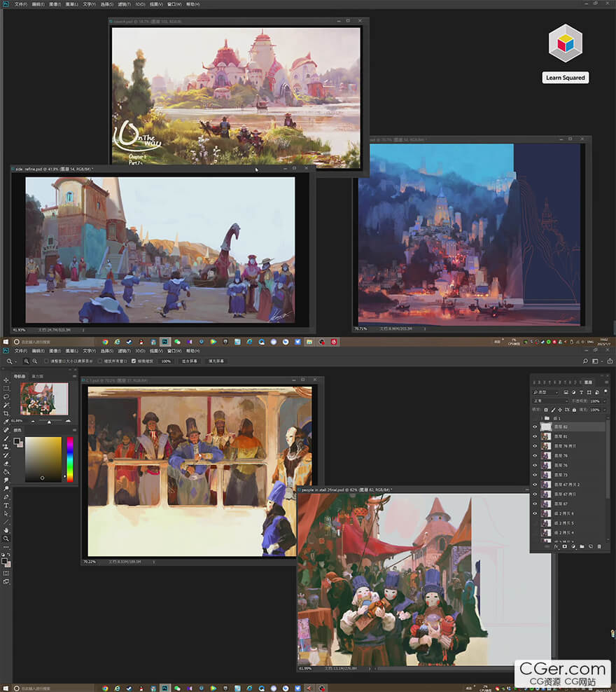Add a layer style with the fx icon
Screen dimensions: 616x692
tap(556, 546)
